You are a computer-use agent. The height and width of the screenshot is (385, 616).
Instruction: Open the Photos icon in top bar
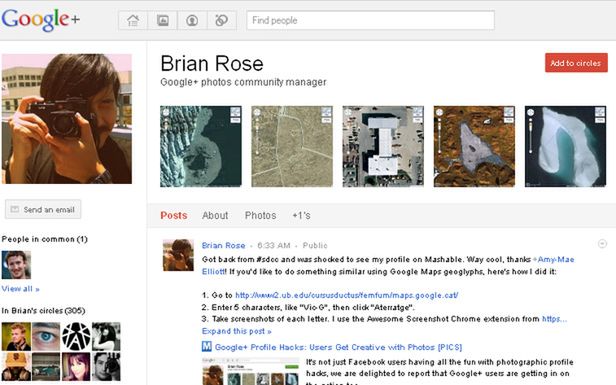pos(163,20)
